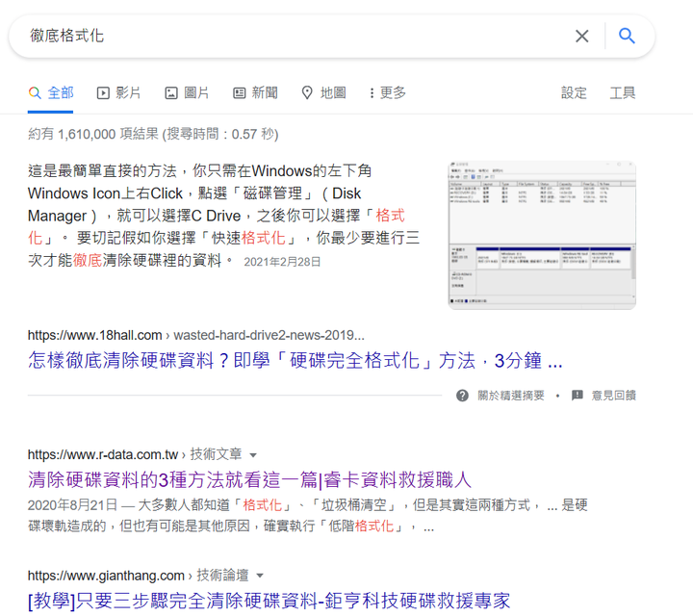Open 怎樣徹底清除硬碟資料 featured result title
The width and height of the screenshot is (693, 616).
[295, 360]
